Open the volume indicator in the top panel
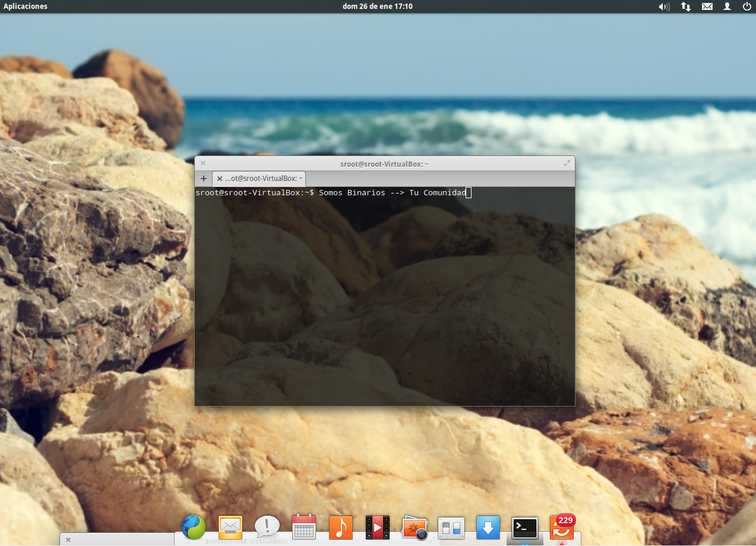 [x=664, y=7]
